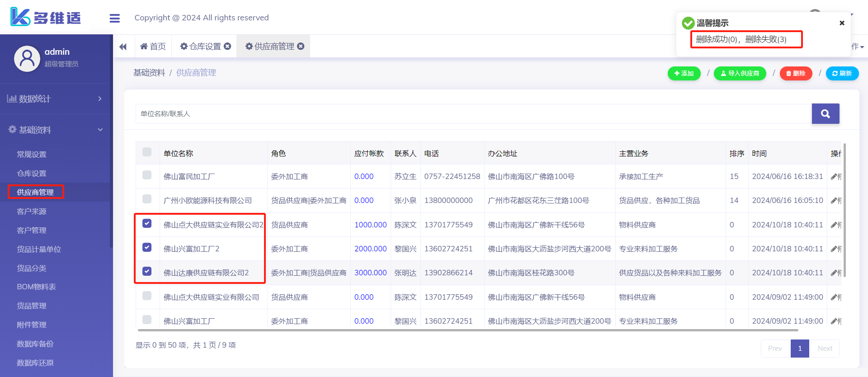The width and height of the screenshot is (868, 377).
Task: Check the box for 佛山富民加工厂
Action: (147, 175)
